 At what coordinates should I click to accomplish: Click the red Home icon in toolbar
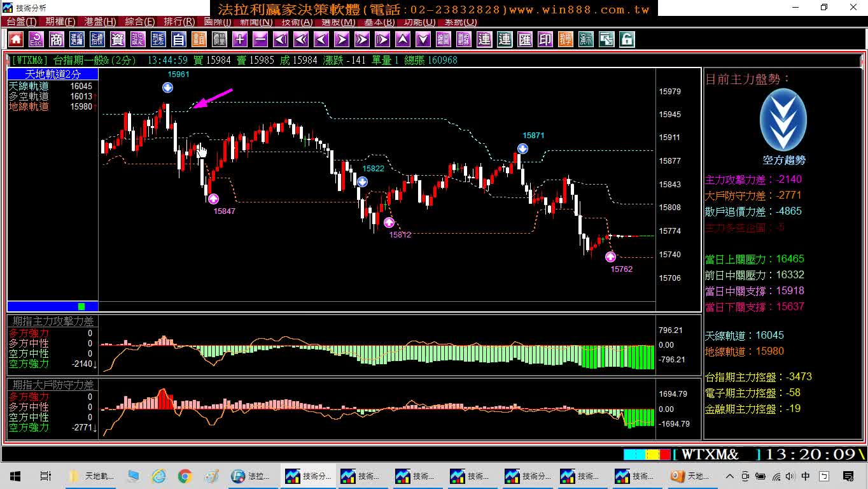click(15, 39)
